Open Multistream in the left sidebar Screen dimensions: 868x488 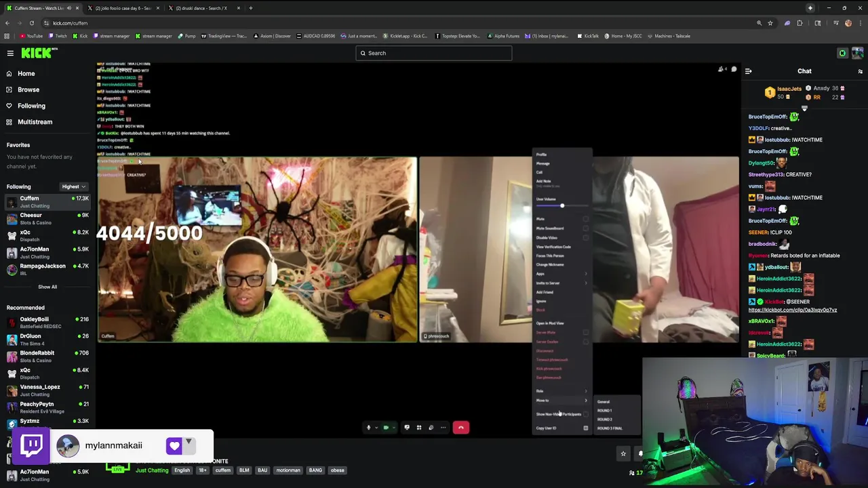point(35,122)
